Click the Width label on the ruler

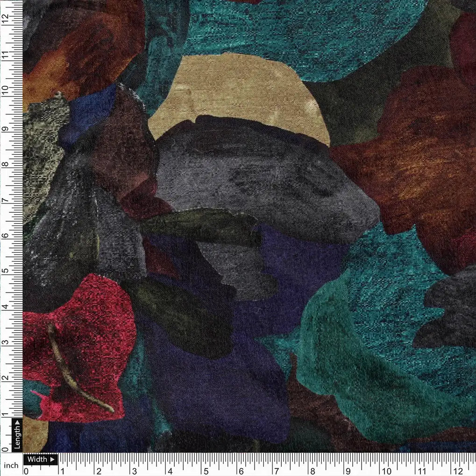click(x=37, y=459)
